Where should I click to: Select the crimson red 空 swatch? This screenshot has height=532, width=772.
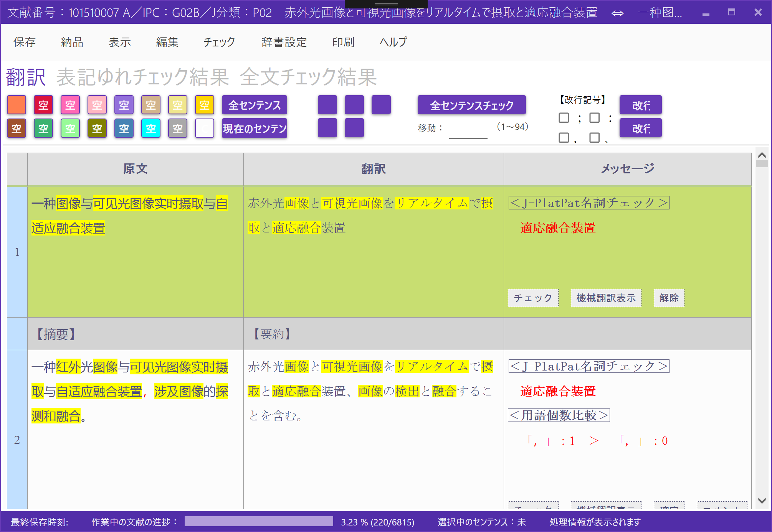(x=43, y=105)
